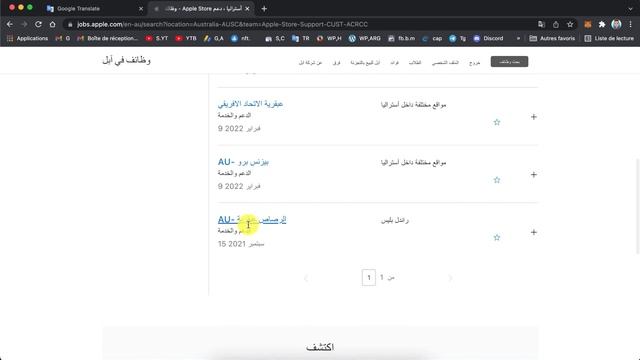Select the Apple Store jobs tab
This screenshot has height=360, width=640.
(201, 9)
